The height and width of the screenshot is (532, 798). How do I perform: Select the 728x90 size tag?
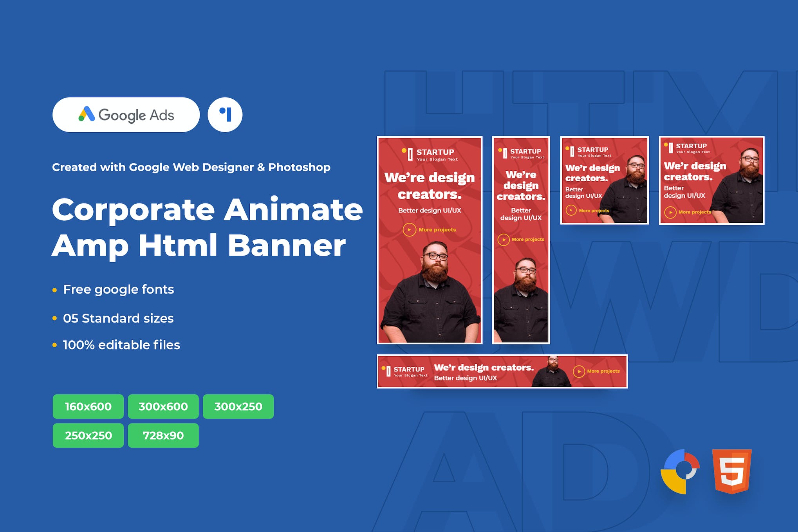tap(163, 435)
